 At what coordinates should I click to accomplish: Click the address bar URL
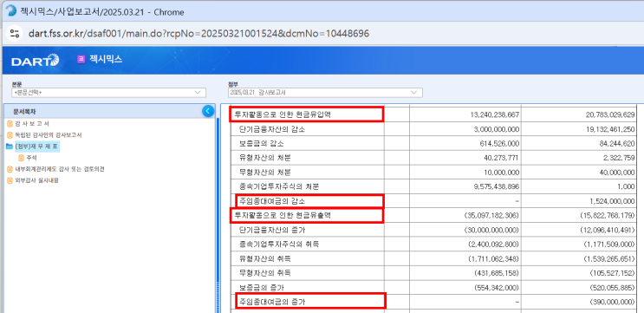(198, 34)
